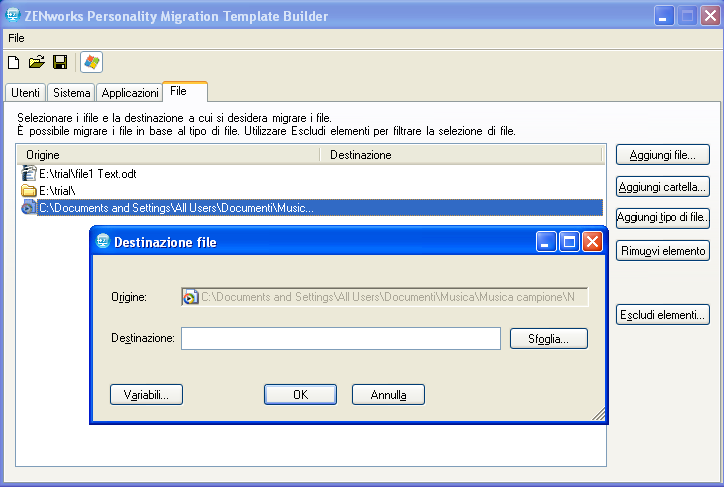Click the Escludi elementi... button
The image size is (724, 487).
click(x=663, y=315)
